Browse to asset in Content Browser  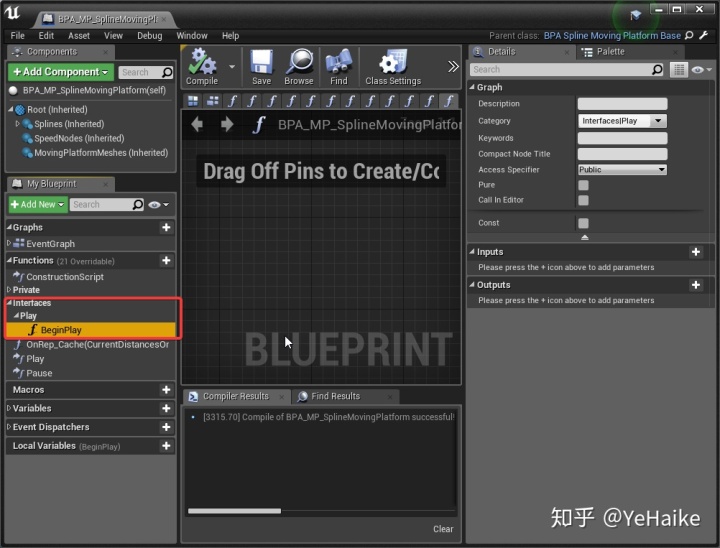(x=298, y=67)
